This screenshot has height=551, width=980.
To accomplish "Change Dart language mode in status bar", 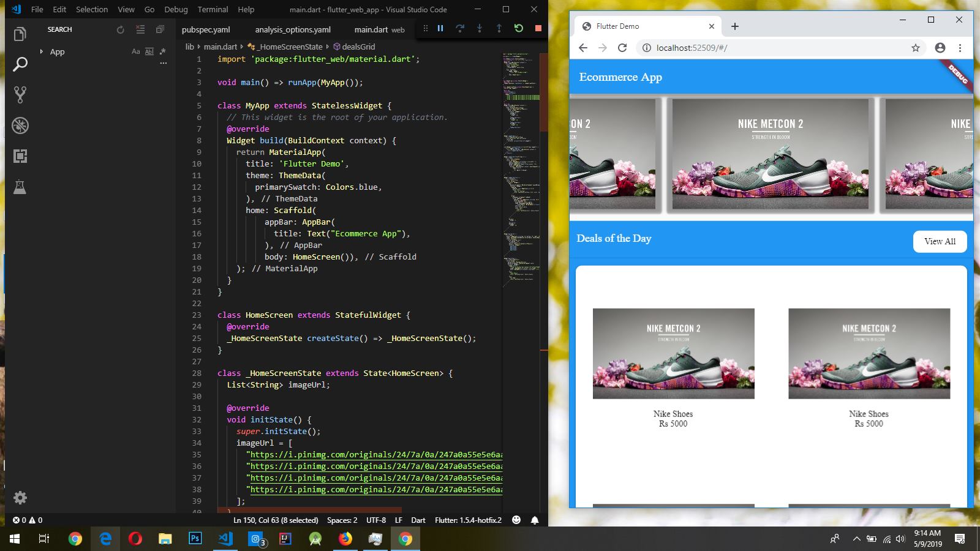I will tap(418, 520).
